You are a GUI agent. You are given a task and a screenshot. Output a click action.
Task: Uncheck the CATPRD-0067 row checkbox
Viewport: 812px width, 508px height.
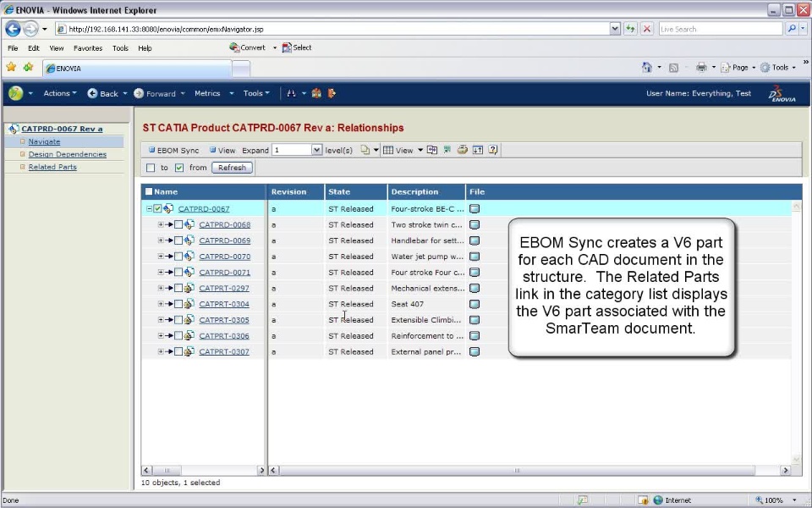[x=157, y=209]
